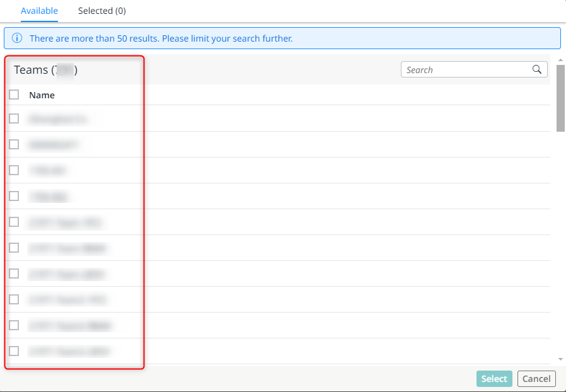Check the second team row's checkbox
The image size is (566, 392).
14,144
